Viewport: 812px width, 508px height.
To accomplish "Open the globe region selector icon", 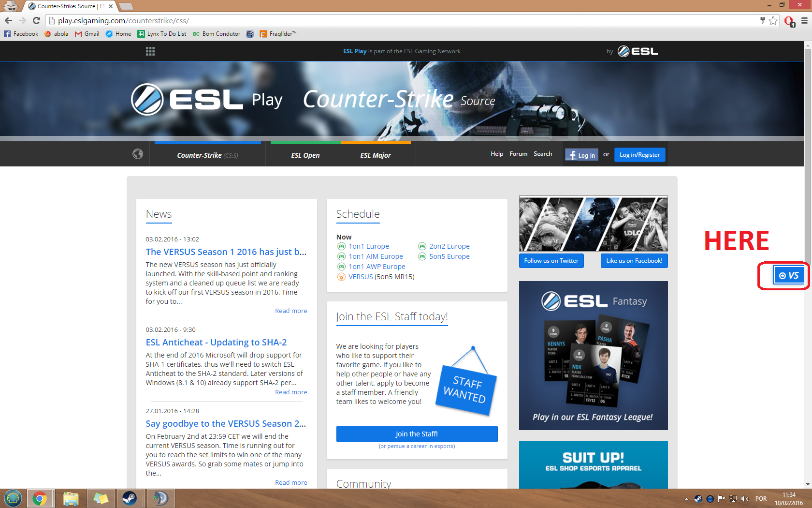I will (x=138, y=154).
